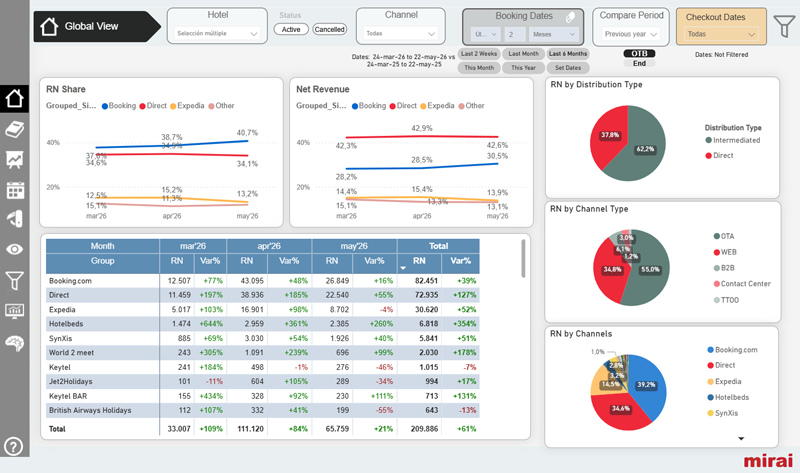Click the apr'26 column header
Screen dimensions: 800x473
[x=269, y=246]
